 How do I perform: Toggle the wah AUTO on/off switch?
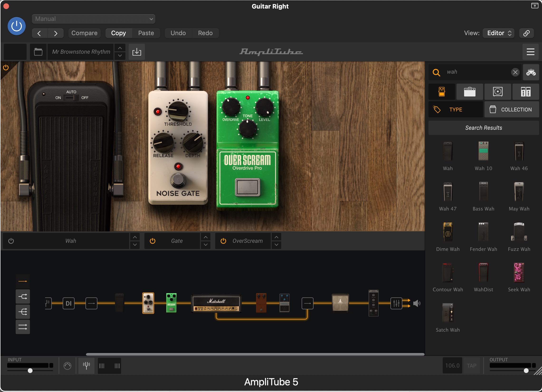point(71,97)
